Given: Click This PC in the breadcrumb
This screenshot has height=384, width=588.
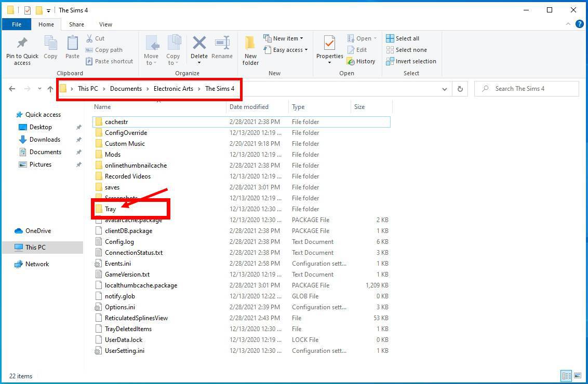Looking at the screenshot, I should (88, 89).
